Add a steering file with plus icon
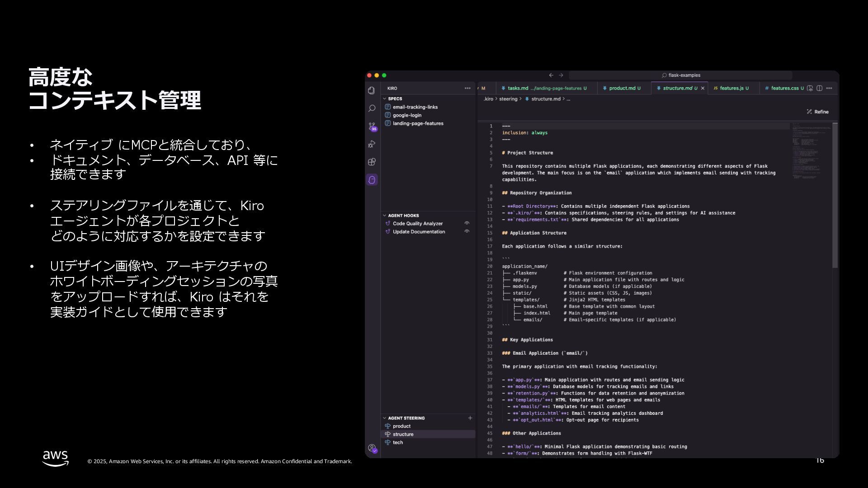 tap(470, 418)
